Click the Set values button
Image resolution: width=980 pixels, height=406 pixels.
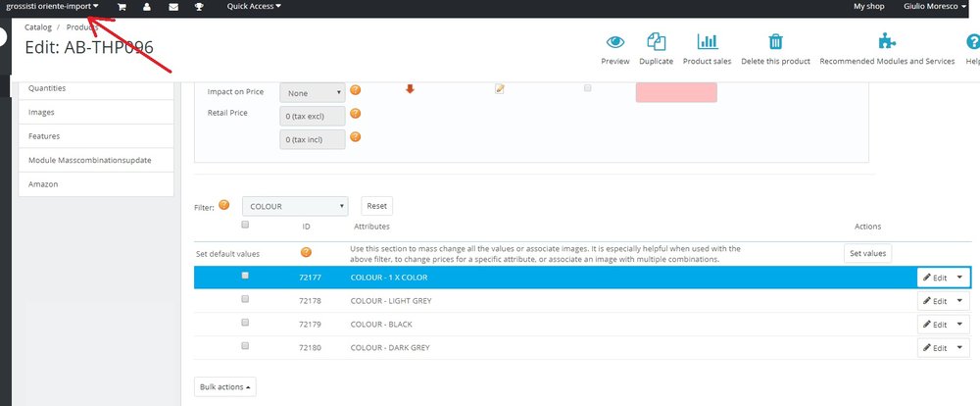(x=867, y=253)
